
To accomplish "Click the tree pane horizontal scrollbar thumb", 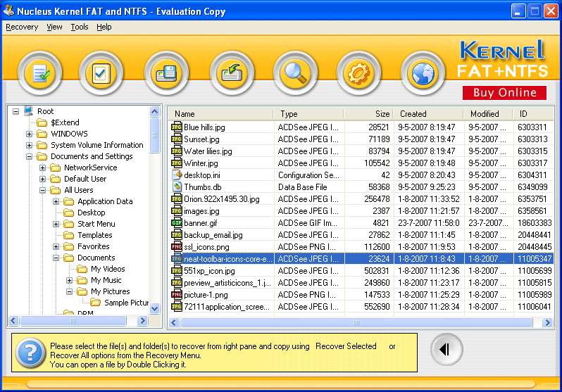I will tap(73, 320).
